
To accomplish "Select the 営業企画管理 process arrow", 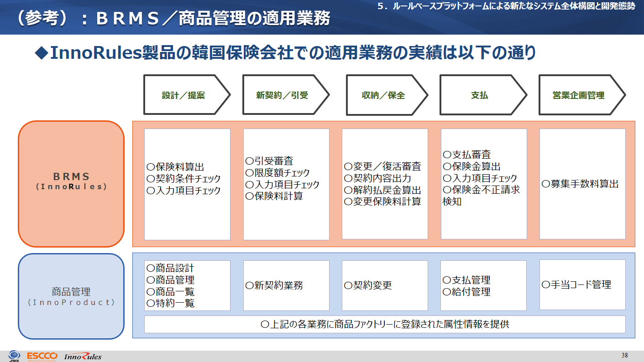I will (x=582, y=95).
